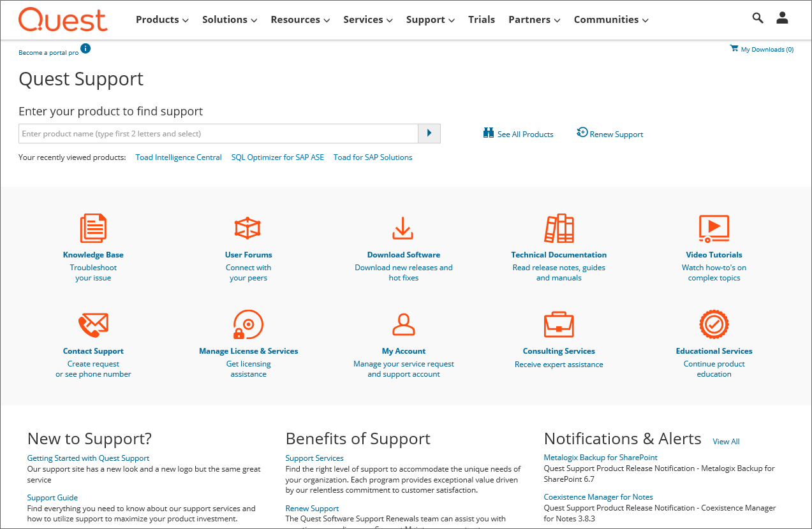This screenshot has height=529, width=812.
Task: Open recently viewed Toad for SAP Solutions
Action: (373, 157)
